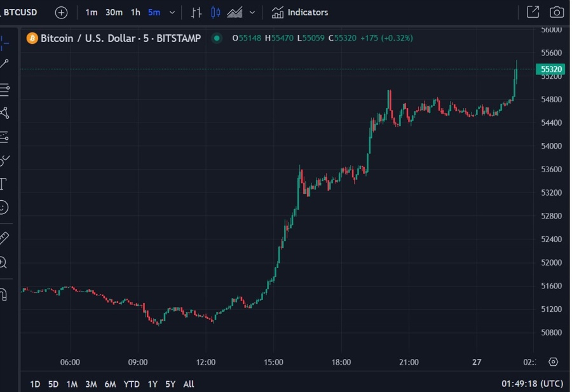Set date range to 3M
572x392 pixels.
click(x=91, y=384)
